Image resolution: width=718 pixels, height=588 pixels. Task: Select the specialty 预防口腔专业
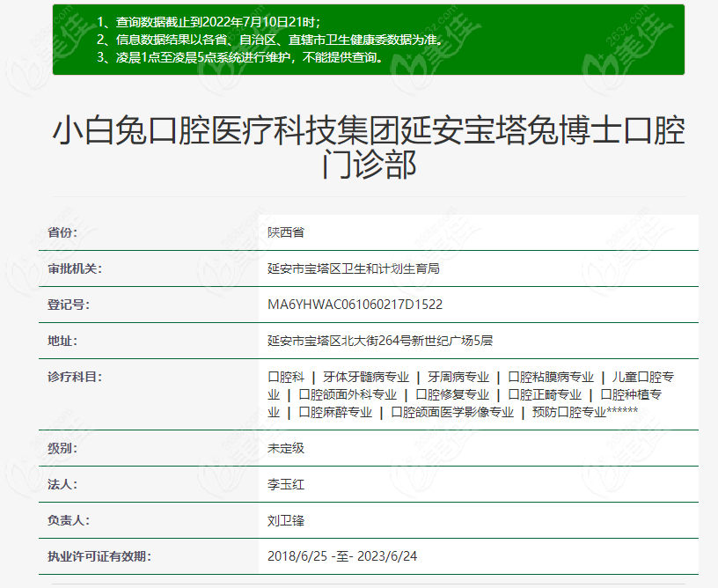(x=569, y=413)
